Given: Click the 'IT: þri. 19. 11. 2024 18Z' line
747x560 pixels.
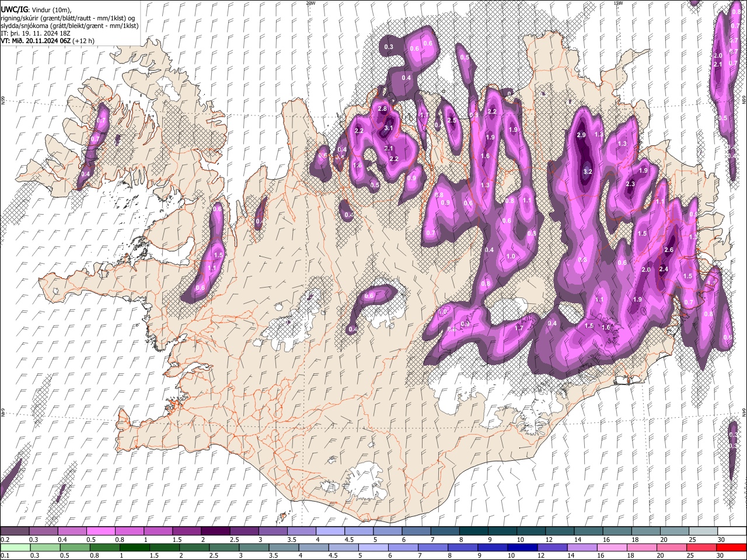Looking at the screenshot, I should 35,33.
